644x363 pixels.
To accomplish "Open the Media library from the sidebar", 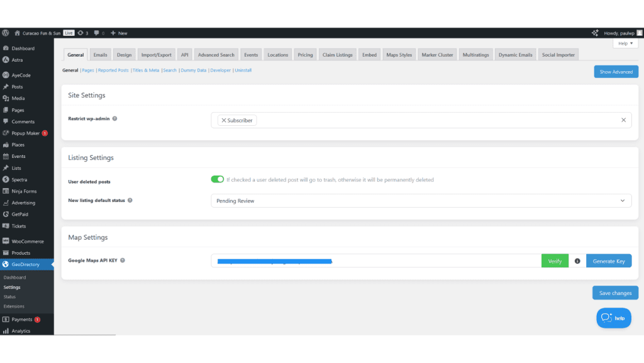I will [x=17, y=98].
